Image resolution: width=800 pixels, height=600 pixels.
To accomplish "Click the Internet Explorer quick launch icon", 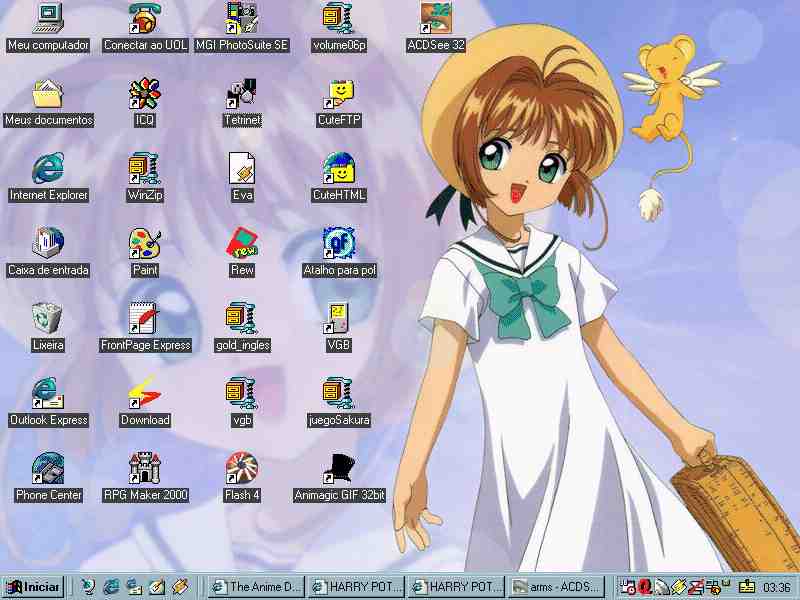I will coord(111,587).
